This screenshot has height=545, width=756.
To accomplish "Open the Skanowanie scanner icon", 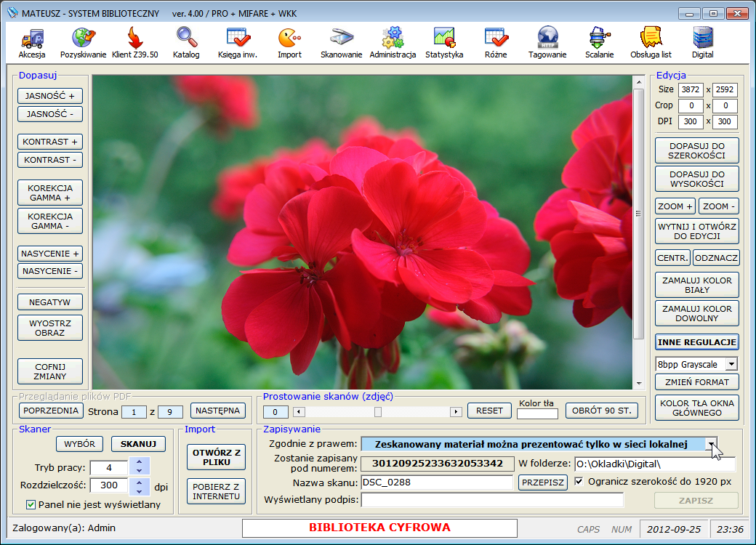I will (x=341, y=38).
